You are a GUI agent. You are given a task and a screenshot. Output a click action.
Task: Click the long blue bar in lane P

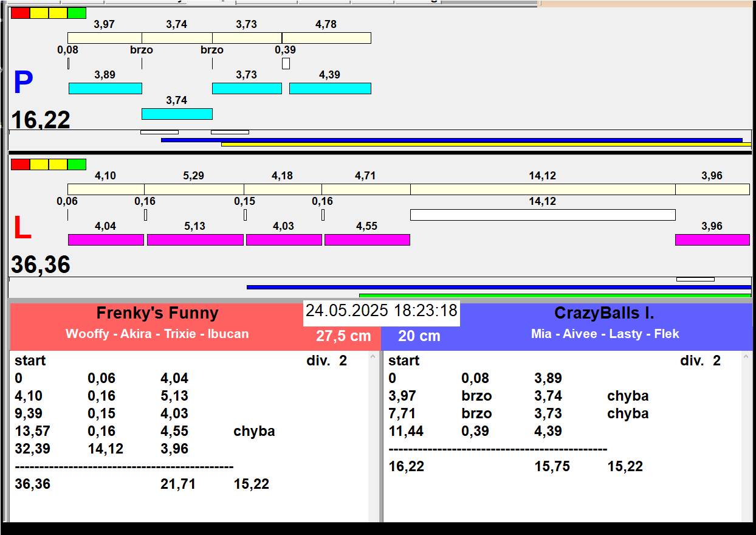click(x=451, y=140)
